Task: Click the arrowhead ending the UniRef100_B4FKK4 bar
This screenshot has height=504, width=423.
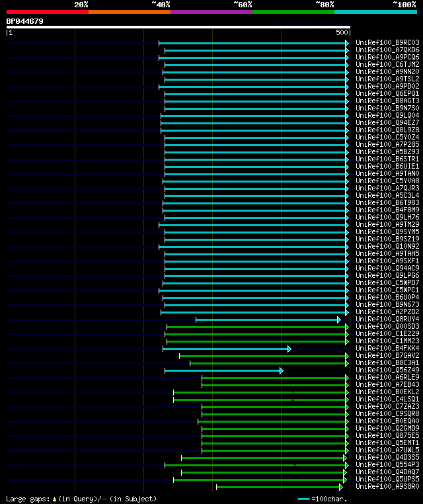Action: tap(289, 349)
